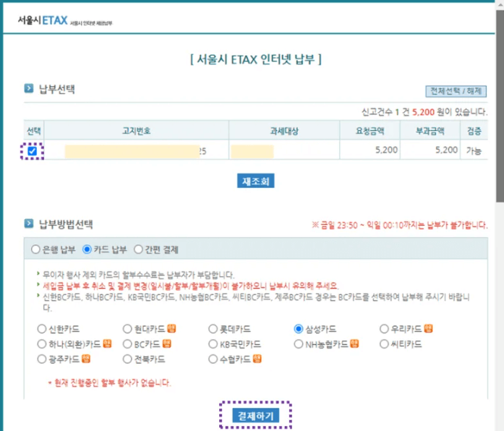The image size is (504, 431).
Task: Click the 고지번호 column header
Action: point(136,130)
